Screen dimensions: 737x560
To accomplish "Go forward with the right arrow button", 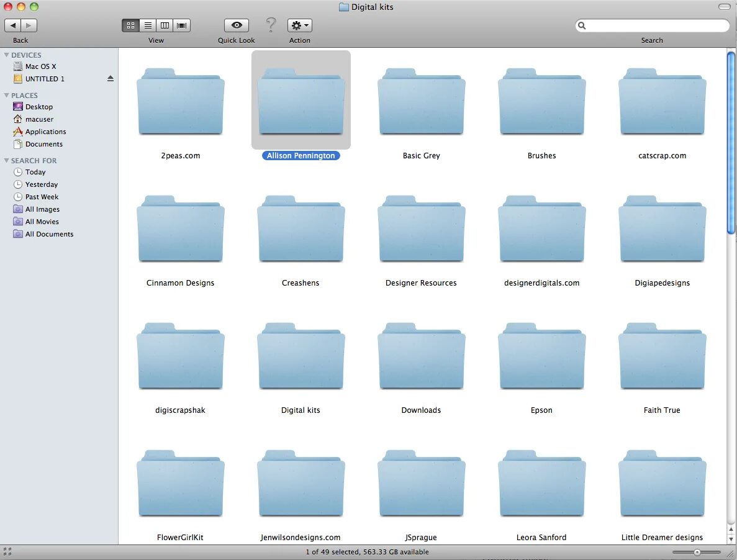I will (x=29, y=25).
